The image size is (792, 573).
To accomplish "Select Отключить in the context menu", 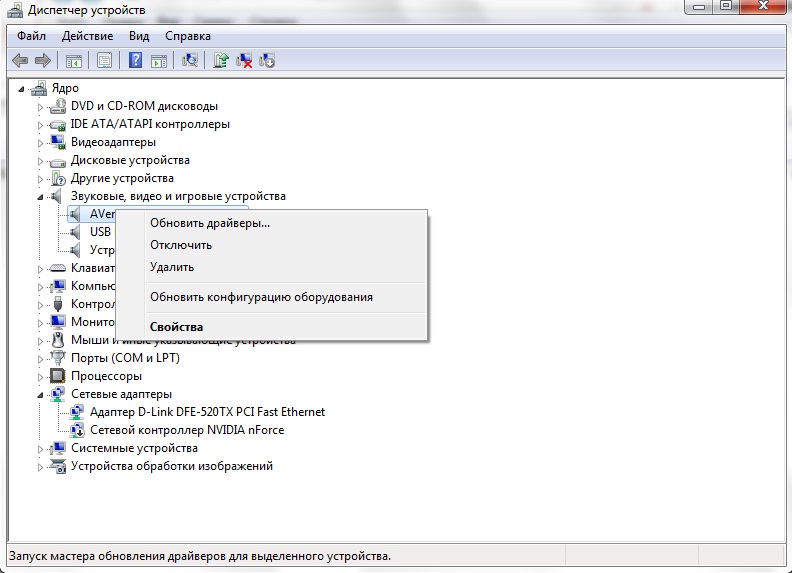I will [x=181, y=245].
